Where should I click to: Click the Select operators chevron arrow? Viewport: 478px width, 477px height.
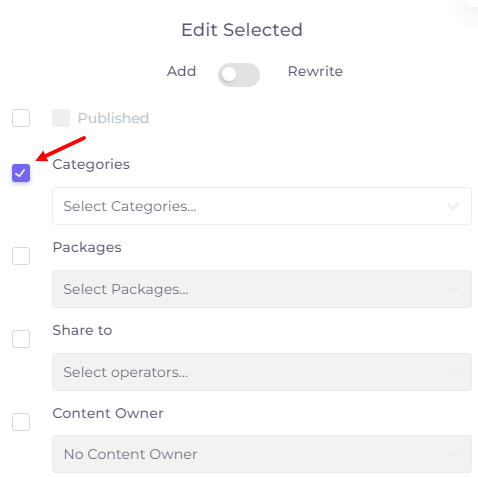click(x=453, y=372)
